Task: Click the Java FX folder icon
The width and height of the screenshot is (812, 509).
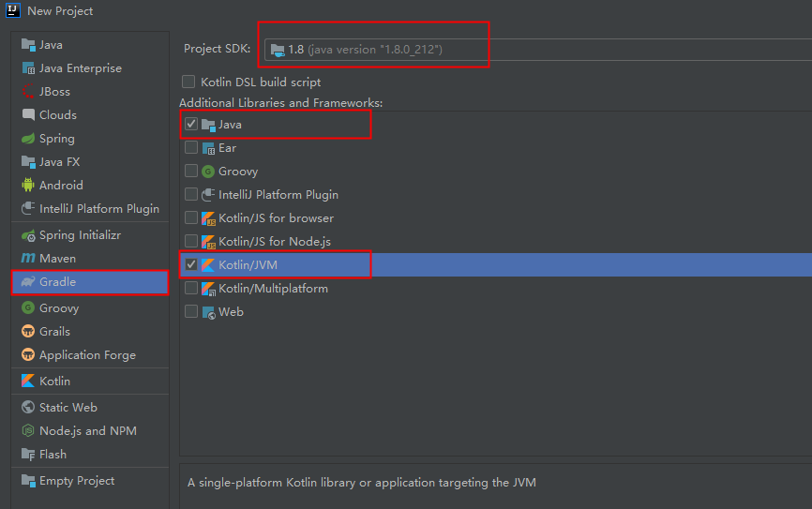Action: 28,161
